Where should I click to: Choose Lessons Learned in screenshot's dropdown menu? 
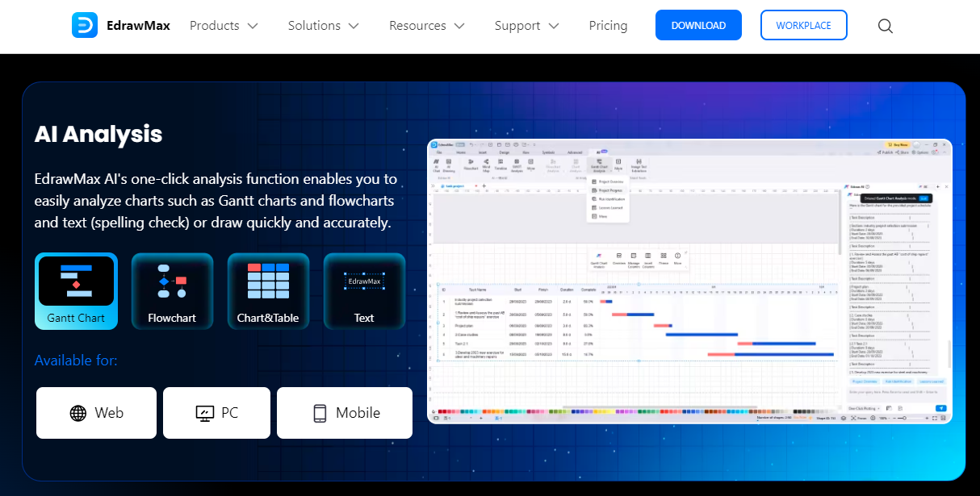[x=608, y=208]
